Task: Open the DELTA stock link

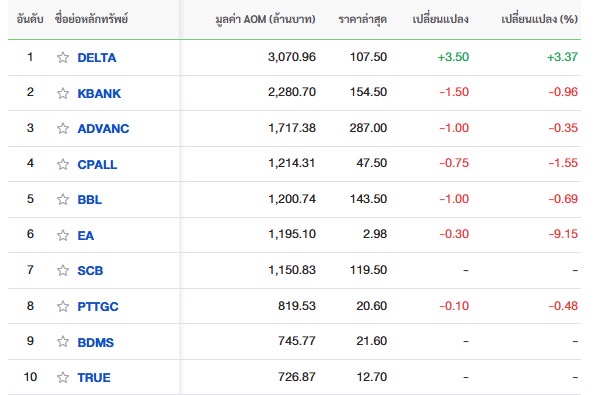Action: tap(97, 58)
